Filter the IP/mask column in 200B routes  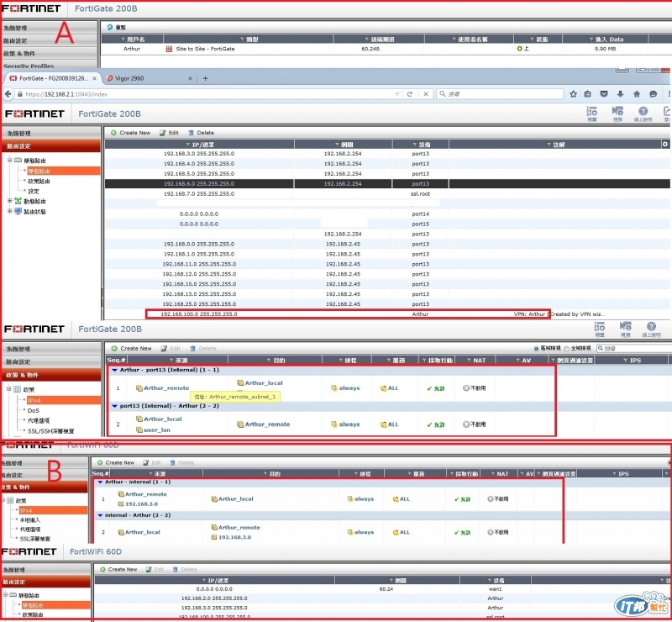(x=187, y=145)
